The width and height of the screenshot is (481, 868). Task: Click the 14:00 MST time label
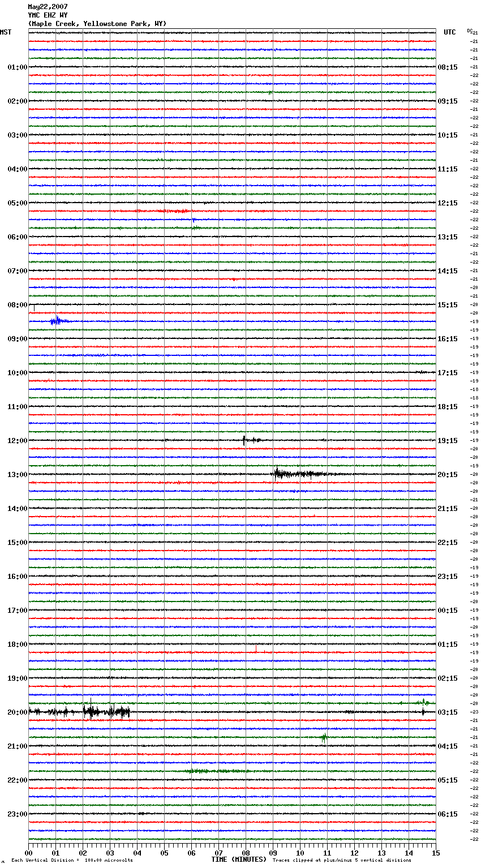point(18,509)
